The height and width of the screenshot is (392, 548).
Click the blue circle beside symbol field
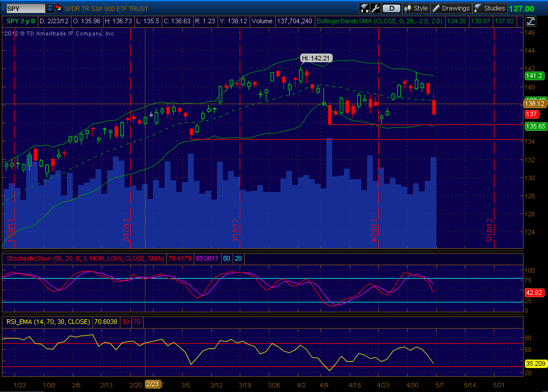tap(3, 8)
